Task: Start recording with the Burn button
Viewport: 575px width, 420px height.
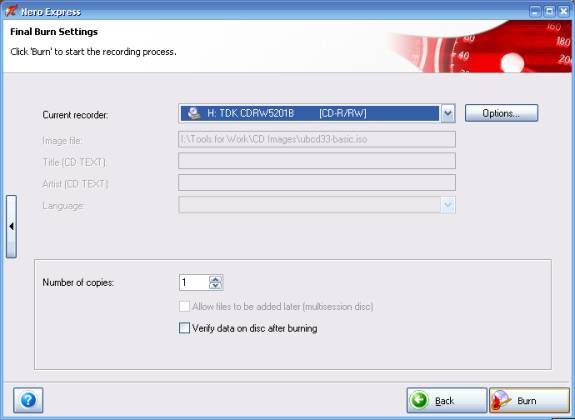Action: (530, 400)
